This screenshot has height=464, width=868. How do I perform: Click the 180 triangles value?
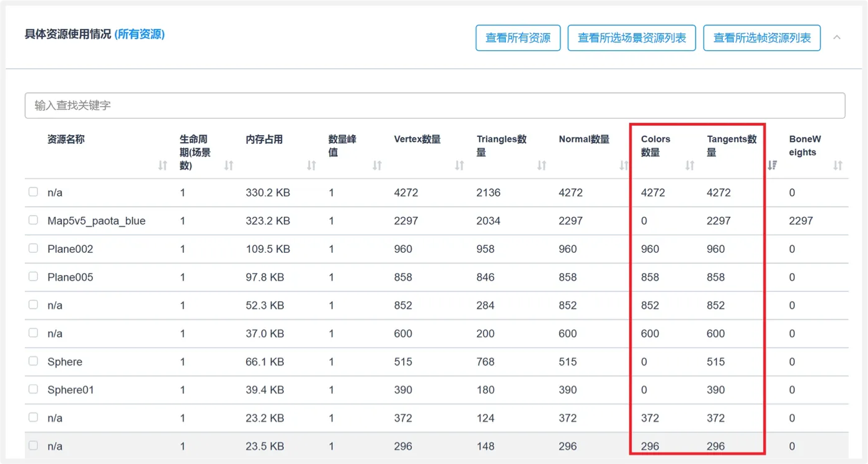(x=485, y=390)
